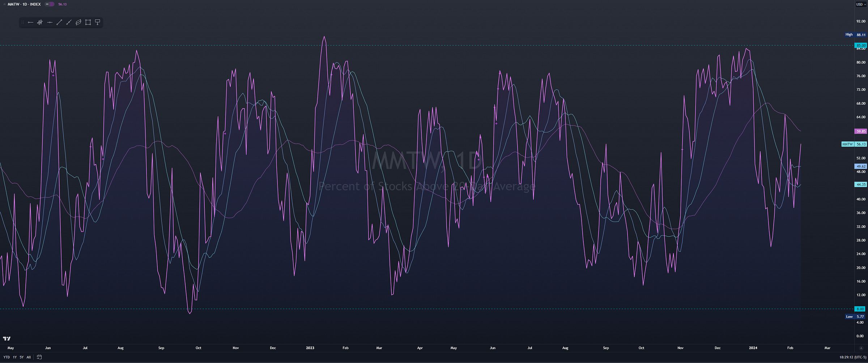Click the 49.62 moving average label
This screenshot has height=363, width=868.
[x=860, y=167]
